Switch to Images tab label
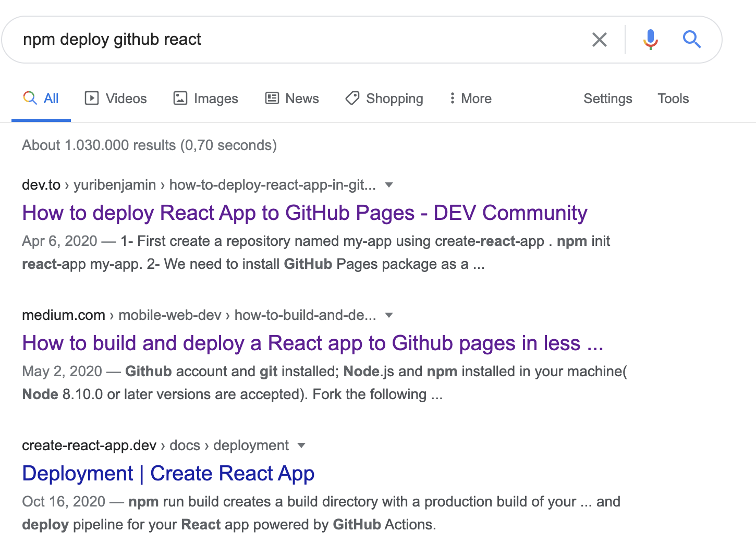Viewport: 756px width, 544px height. 216,98
